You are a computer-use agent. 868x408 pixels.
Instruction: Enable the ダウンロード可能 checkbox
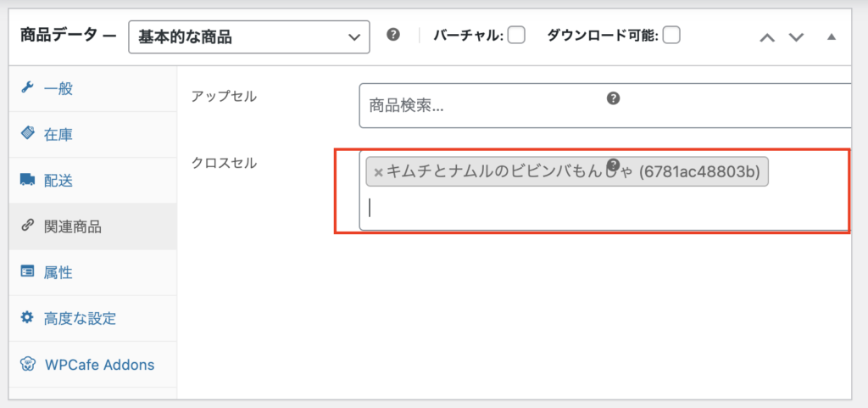click(x=671, y=36)
